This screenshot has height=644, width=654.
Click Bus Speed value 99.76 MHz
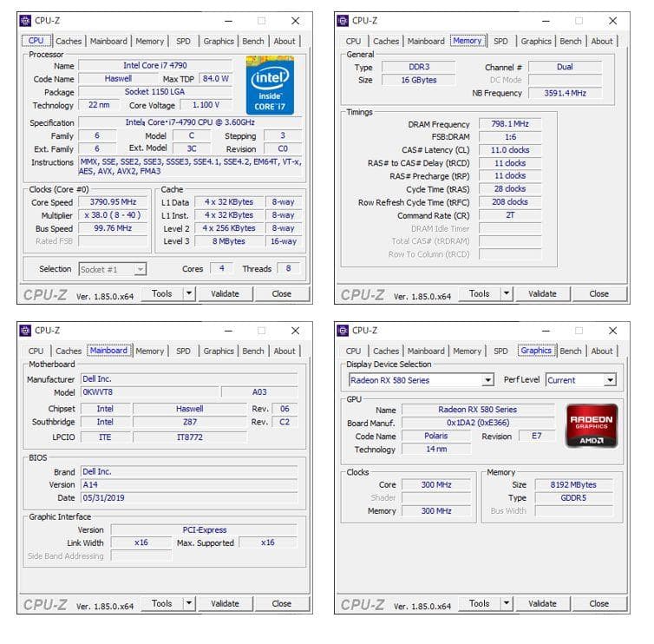coord(113,228)
